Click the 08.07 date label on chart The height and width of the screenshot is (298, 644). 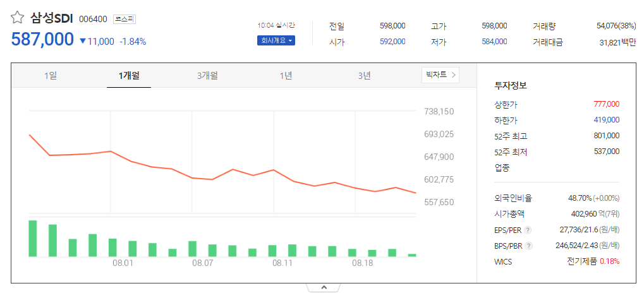(202, 263)
